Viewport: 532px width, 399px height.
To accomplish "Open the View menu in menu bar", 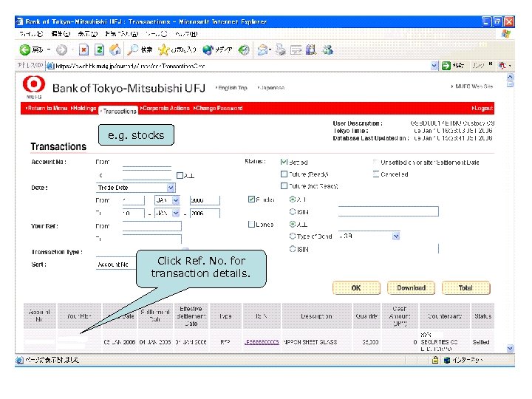I will click(87, 33).
